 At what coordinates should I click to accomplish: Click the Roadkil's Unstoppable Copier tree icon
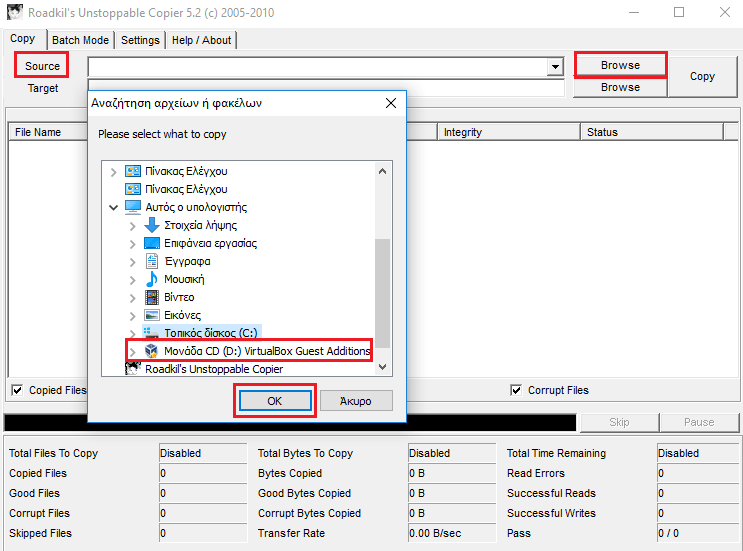pyautogui.click(x=133, y=368)
